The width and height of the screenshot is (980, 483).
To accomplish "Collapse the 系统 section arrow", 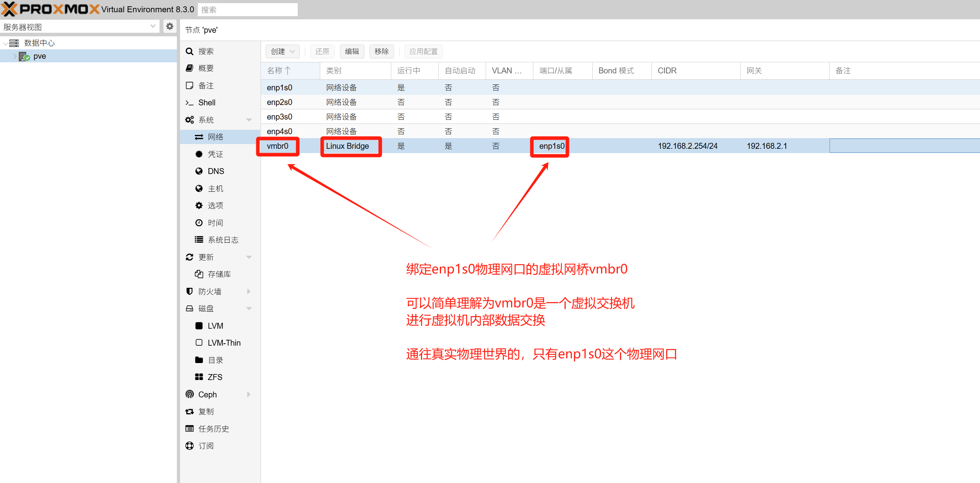I will point(249,120).
